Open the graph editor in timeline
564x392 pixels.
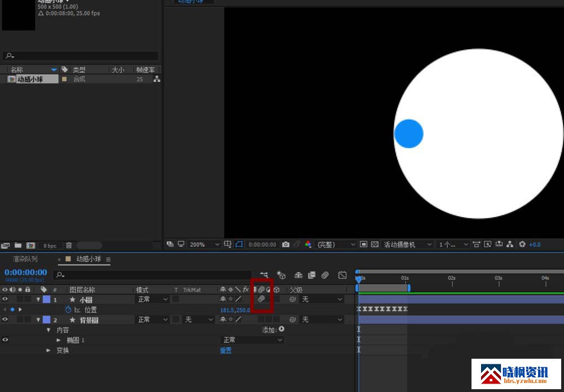(x=342, y=275)
